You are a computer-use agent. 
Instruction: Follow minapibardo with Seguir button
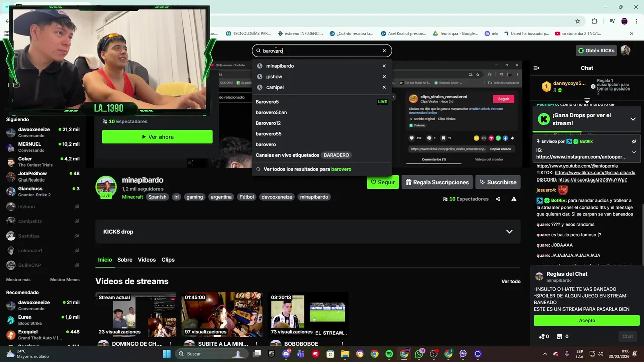383,182
